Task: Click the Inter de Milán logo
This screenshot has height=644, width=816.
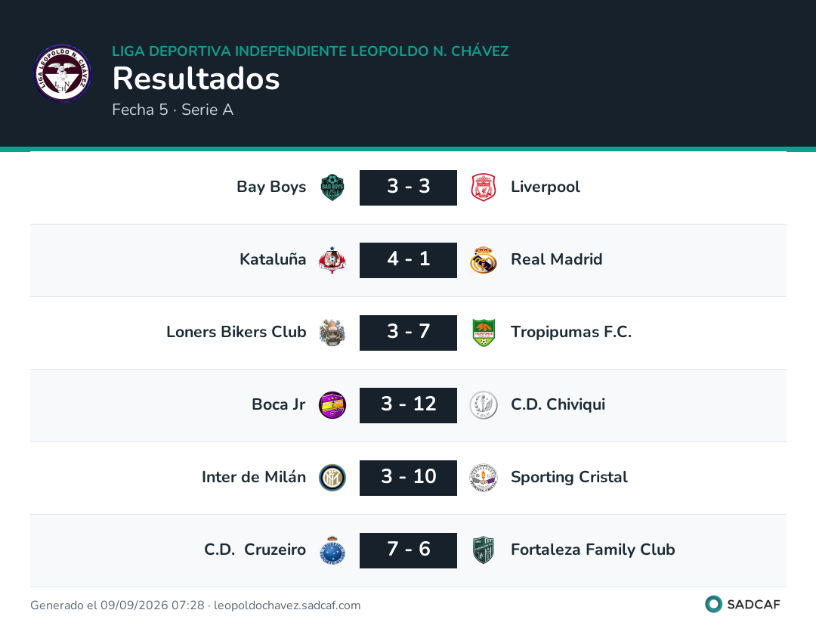Action: click(x=332, y=478)
